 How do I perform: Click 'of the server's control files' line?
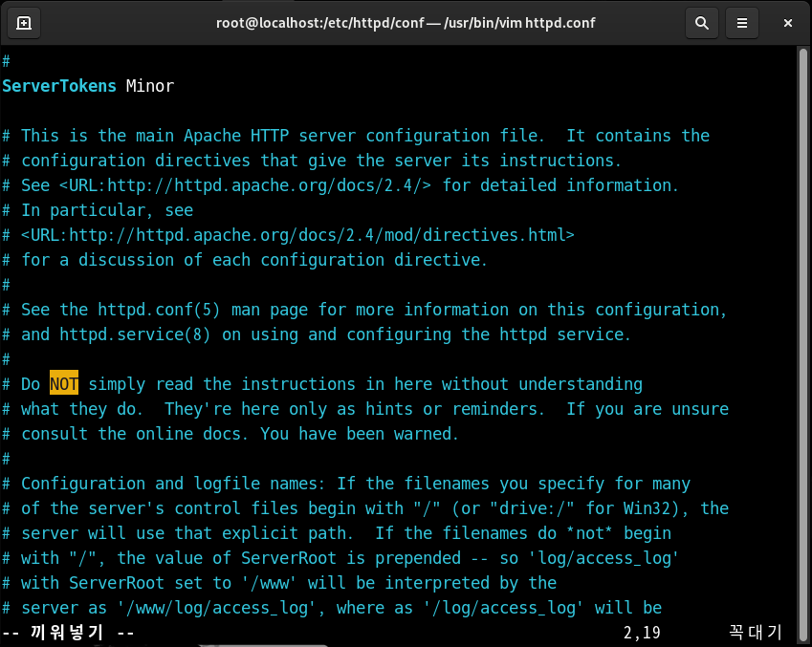(x=365, y=508)
